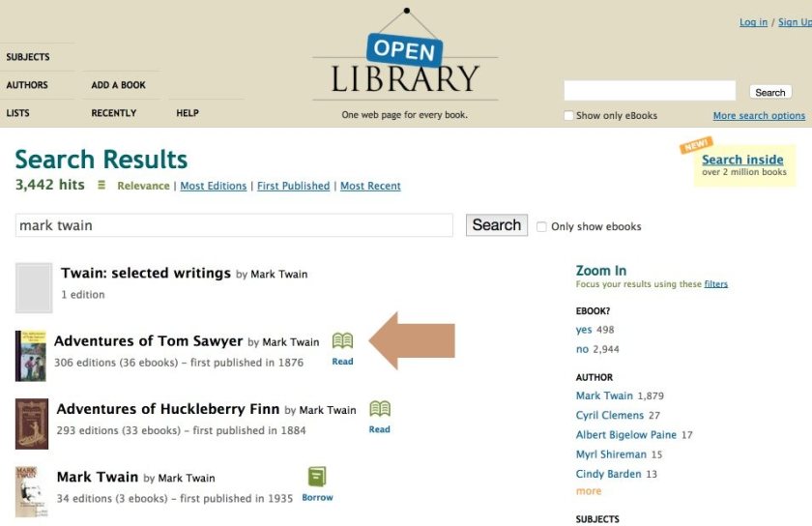812x526 pixels.
Task: Click the Open Library logo sign
Action: (x=404, y=63)
